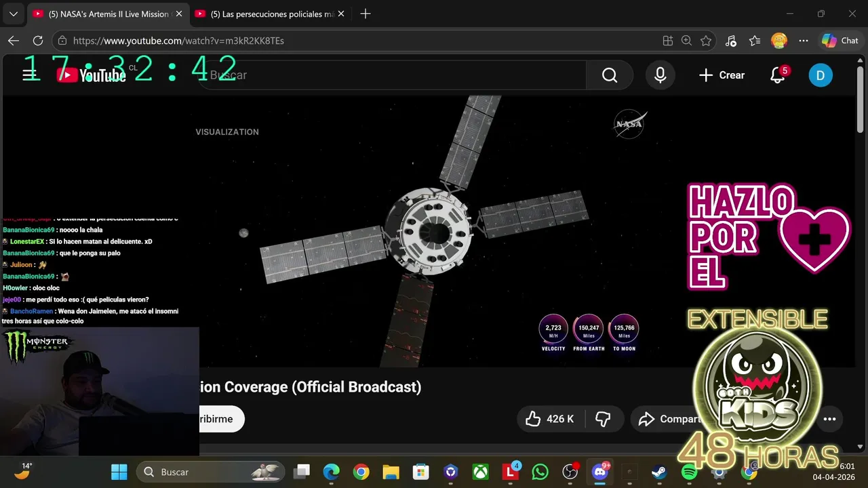Screen dimensions: 868x488
Task: Reload the current page
Action: 38,41
